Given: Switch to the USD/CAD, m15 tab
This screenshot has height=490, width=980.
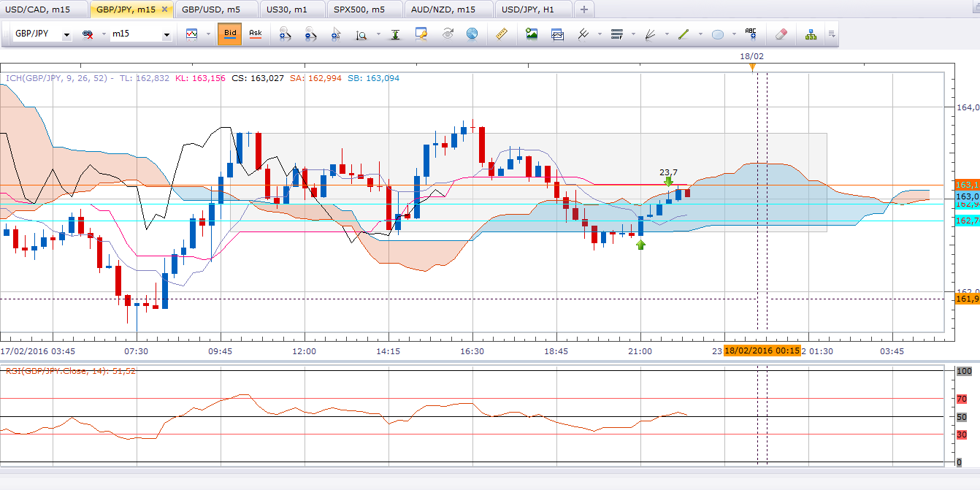Looking at the screenshot, I should [x=42, y=9].
